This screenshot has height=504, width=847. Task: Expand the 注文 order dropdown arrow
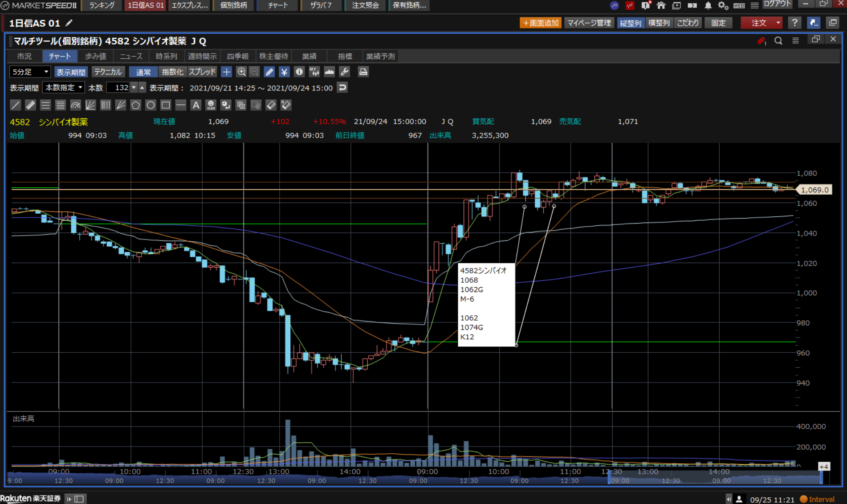778,23
